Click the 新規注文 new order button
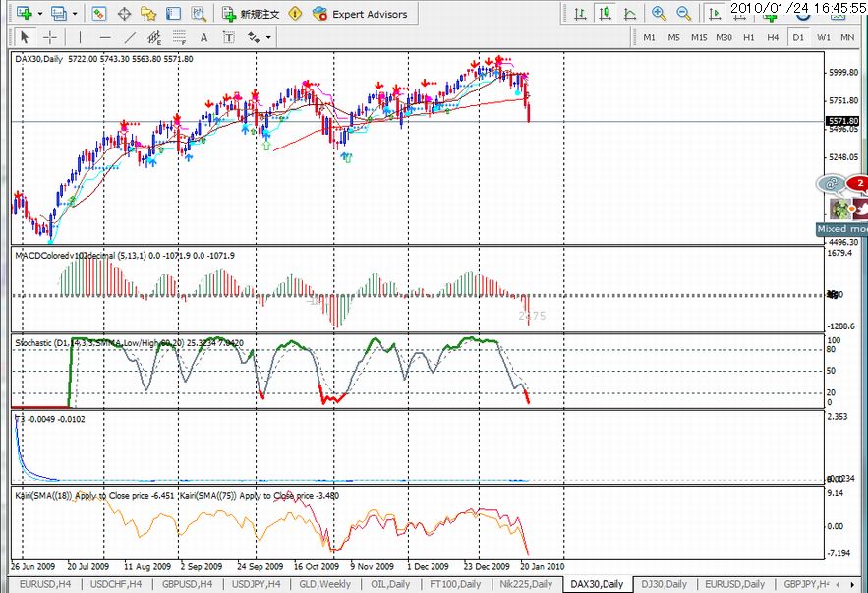 tap(251, 14)
